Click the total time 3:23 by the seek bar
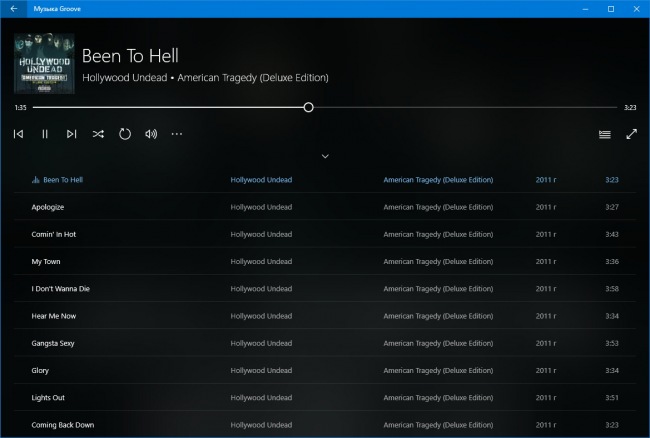650x438 pixels. (630, 107)
